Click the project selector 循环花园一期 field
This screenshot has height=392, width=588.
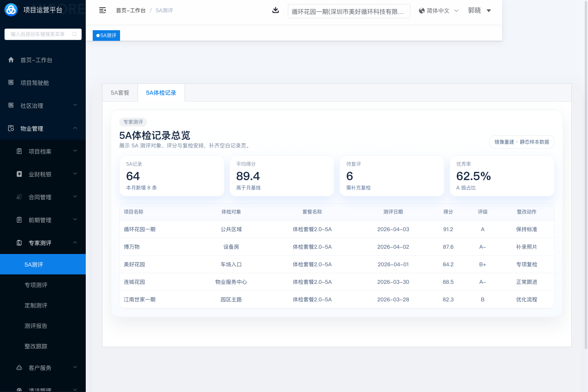pos(349,11)
